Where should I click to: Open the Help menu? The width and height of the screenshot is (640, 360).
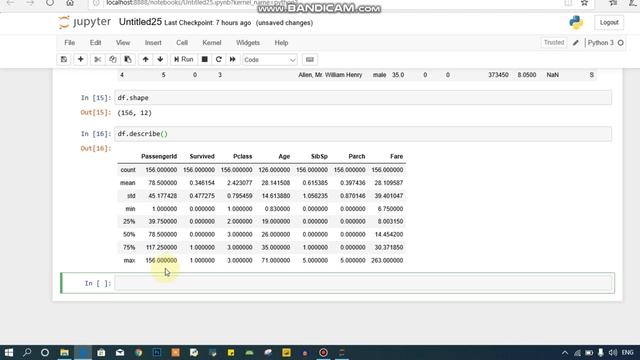281,43
